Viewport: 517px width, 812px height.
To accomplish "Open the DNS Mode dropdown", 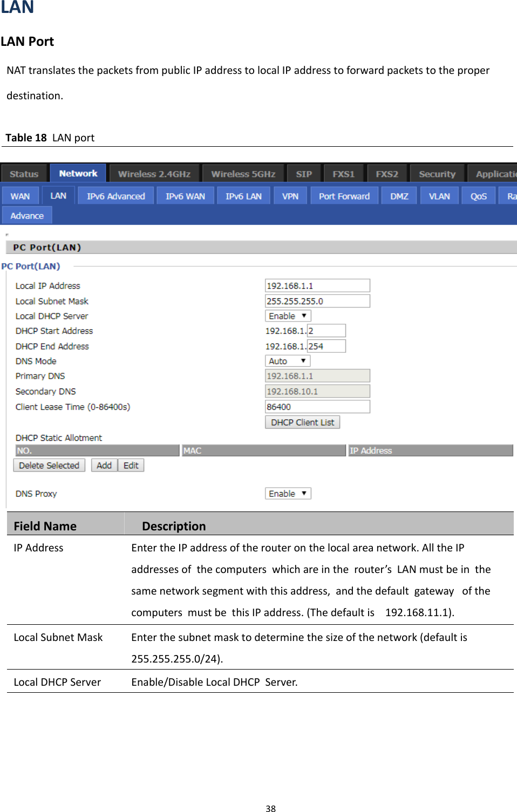I will (x=287, y=360).
